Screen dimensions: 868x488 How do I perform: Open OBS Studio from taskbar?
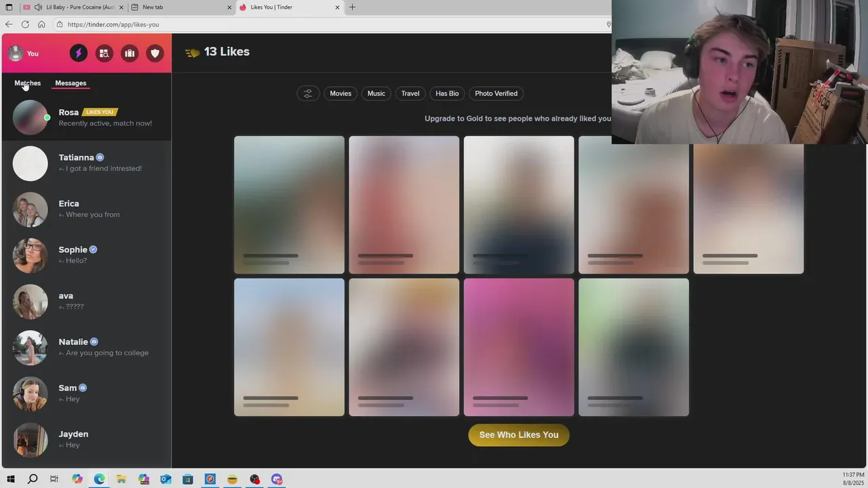pos(254,479)
